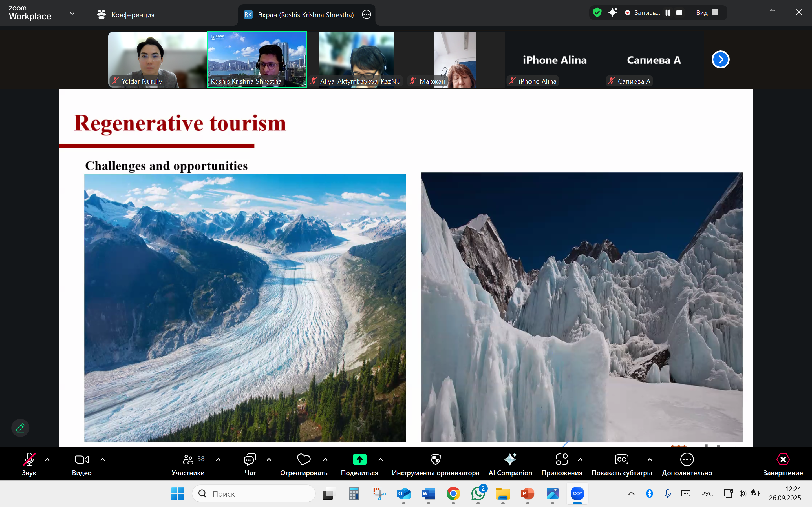Open the Apps icon

pos(561,464)
